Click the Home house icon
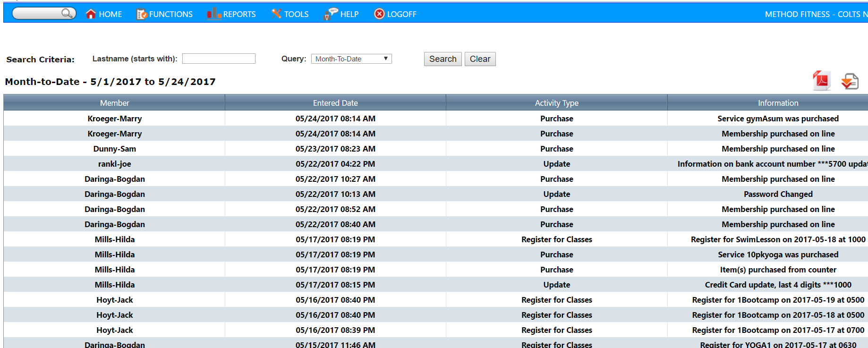This screenshot has width=868, height=348. 91,14
